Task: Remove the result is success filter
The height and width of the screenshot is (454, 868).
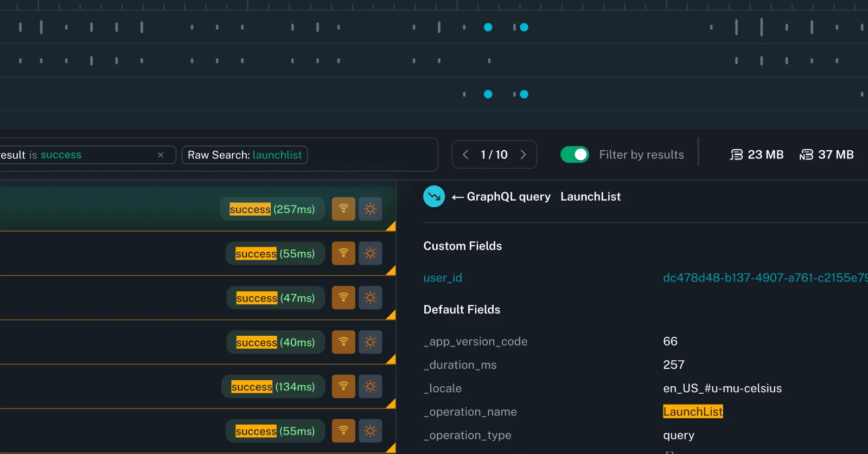Action: point(161,155)
